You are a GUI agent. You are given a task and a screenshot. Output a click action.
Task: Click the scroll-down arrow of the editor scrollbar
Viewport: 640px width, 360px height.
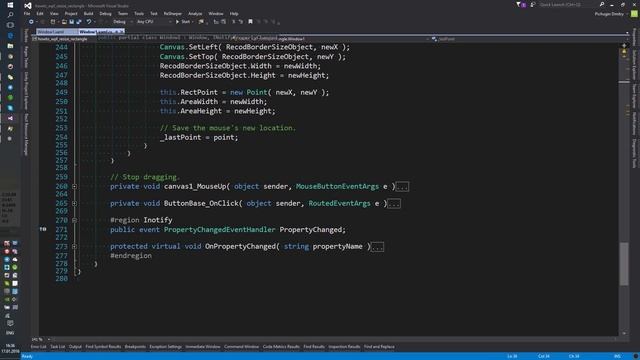pyautogui.click(x=624, y=333)
